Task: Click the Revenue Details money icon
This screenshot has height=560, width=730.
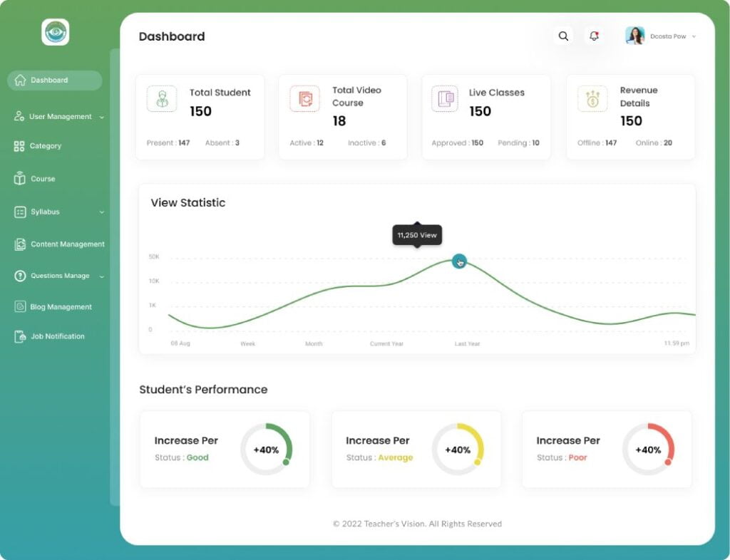Action: (592, 99)
